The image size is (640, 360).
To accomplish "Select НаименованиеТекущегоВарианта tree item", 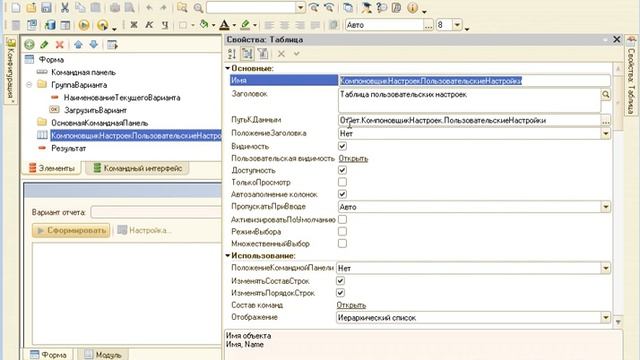I will (x=122, y=98).
